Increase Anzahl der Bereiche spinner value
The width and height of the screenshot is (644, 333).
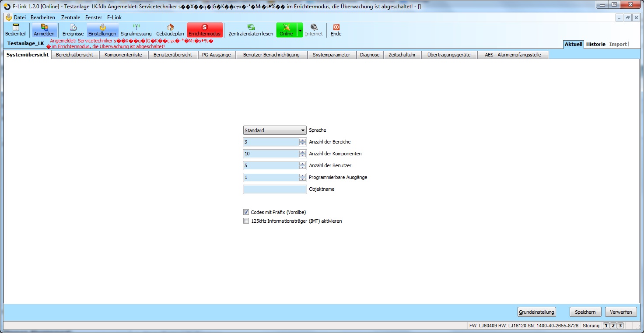(x=302, y=140)
